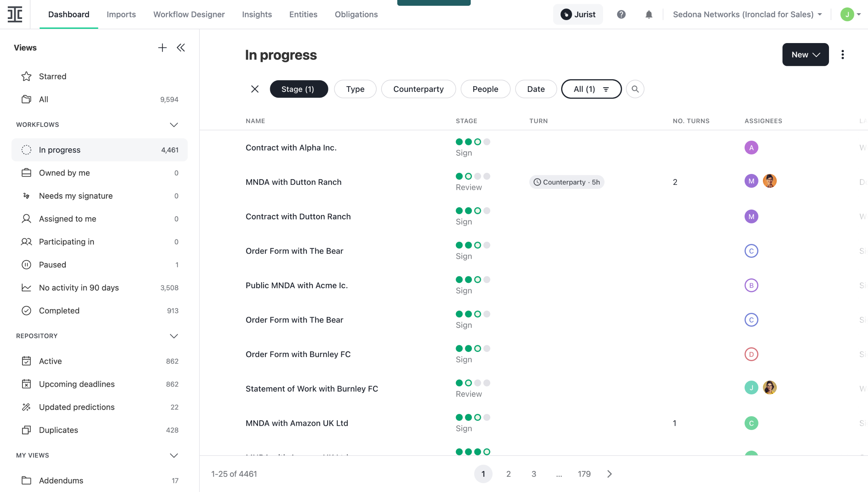Collapse the Workflows section
The height and width of the screenshot is (492, 868).
click(174, 125)
